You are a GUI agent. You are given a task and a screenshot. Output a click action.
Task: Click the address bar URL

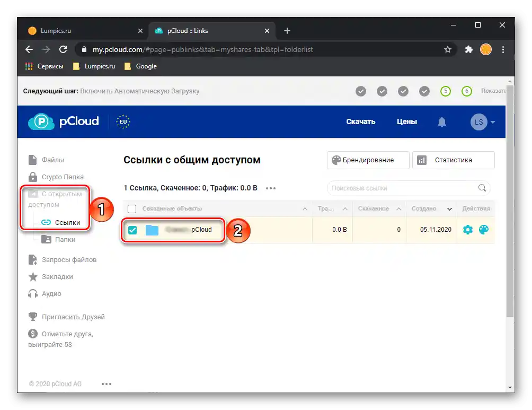[202, 50]
